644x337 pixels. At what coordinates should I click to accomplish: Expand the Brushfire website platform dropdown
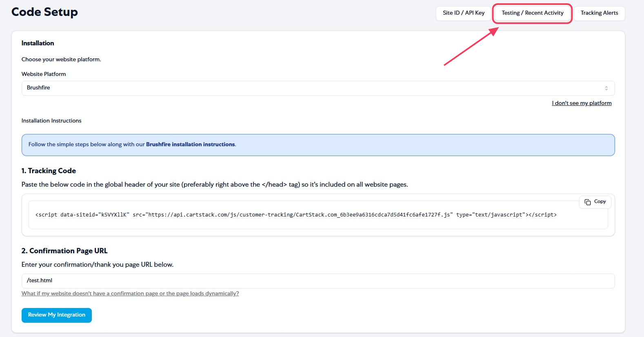318,88
